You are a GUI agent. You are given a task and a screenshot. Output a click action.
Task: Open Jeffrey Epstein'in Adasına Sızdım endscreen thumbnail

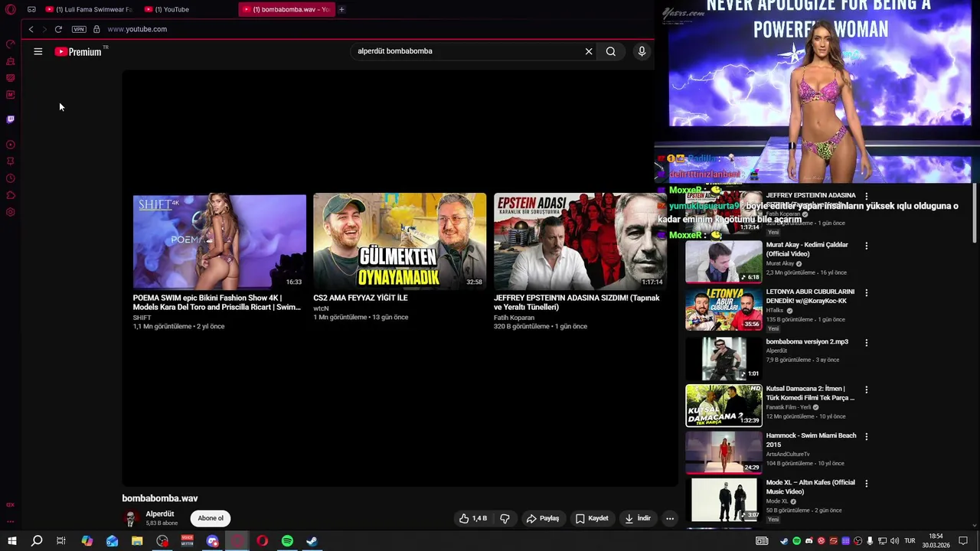[580, 242]
